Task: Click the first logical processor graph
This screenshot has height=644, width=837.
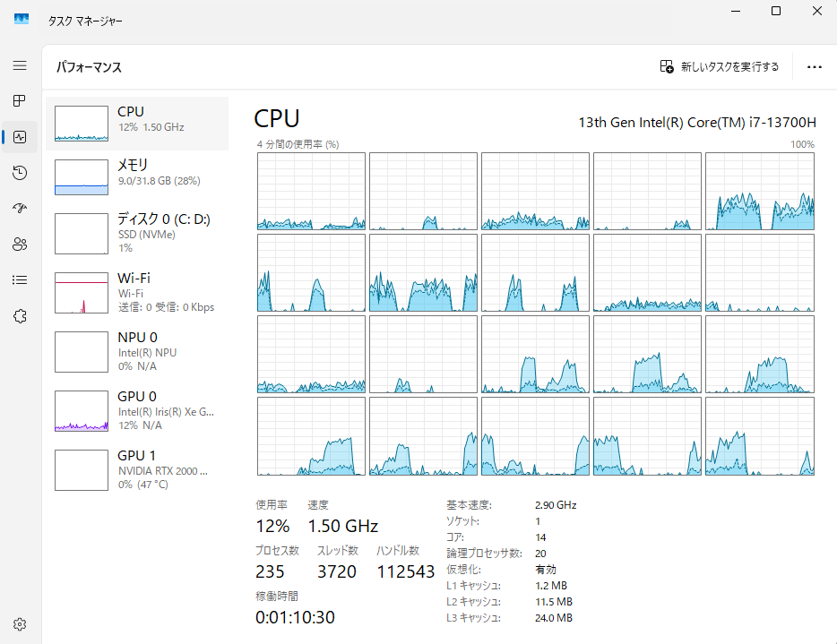Action: coord(311,191)
